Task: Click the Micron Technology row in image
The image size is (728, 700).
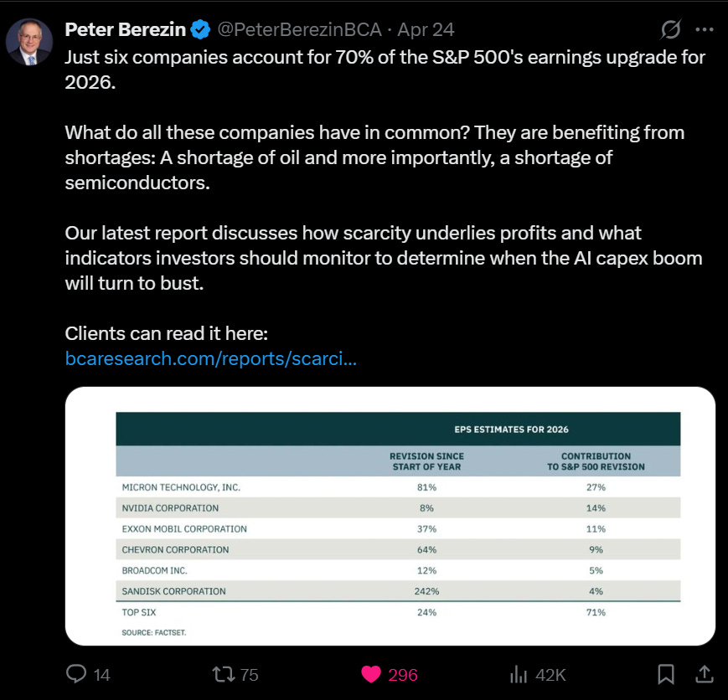Action: tap(398, 487)
